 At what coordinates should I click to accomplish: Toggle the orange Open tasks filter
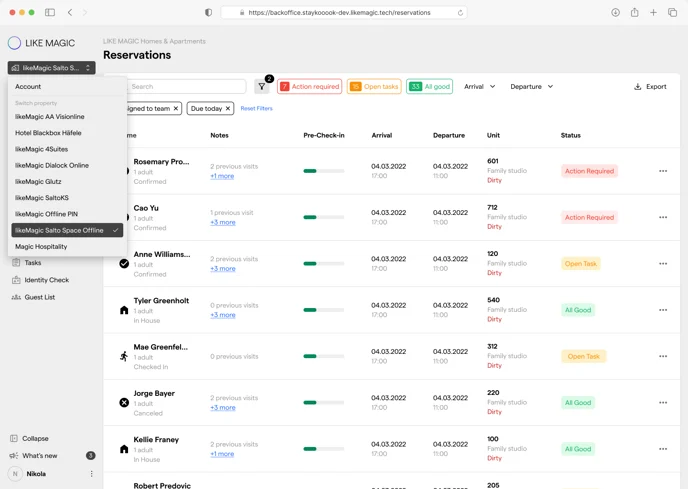[x=374, y=86]
